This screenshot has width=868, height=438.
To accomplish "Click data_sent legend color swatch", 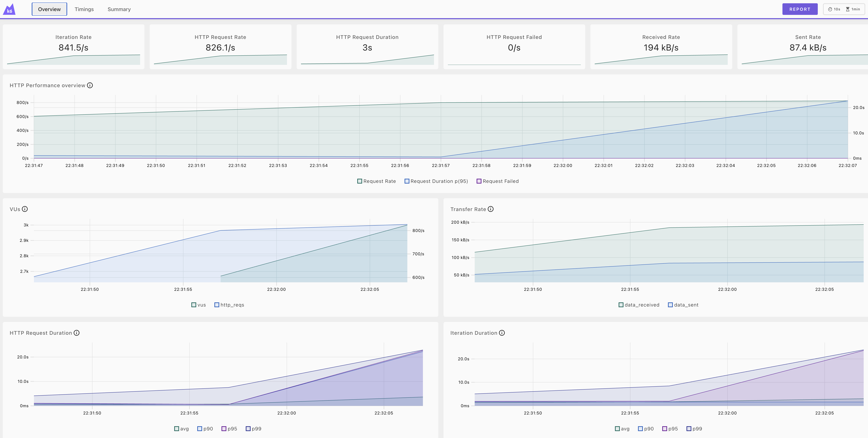I will point(670,305).
